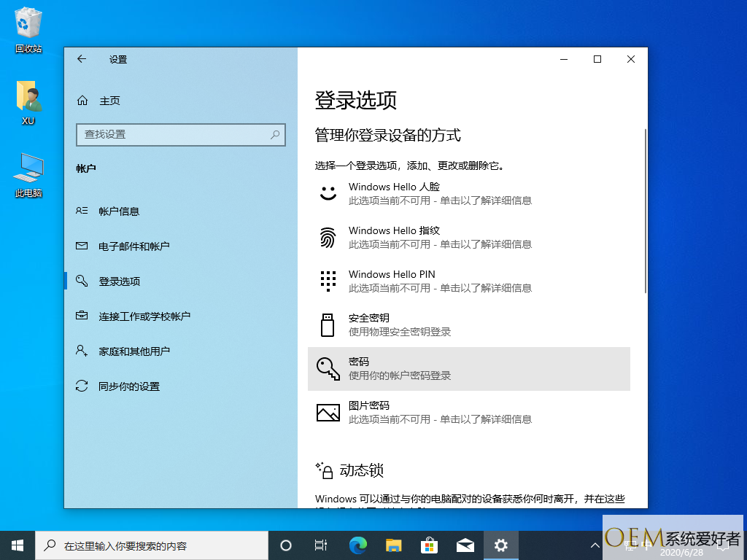The image size is (747, 560).
Task: Click the Windows Hello 人脸 smiley icon
Action: pos(328,193)
